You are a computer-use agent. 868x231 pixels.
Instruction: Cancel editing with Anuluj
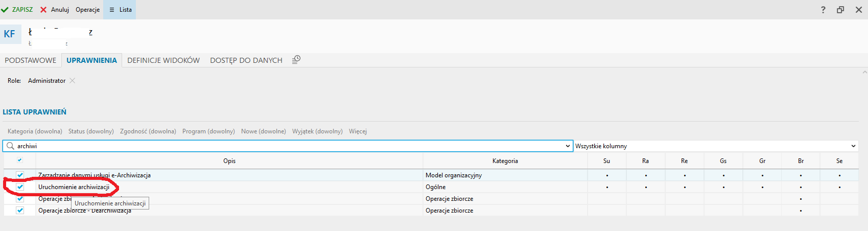[55, 10]
